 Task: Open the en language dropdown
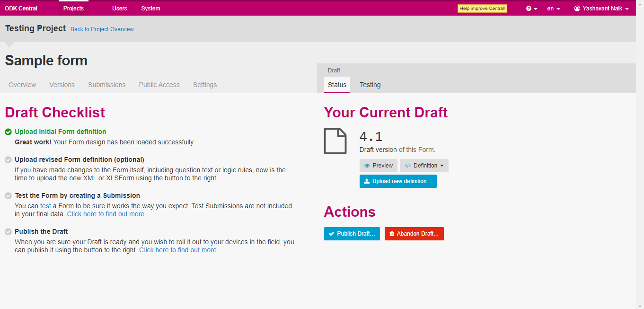coord(553,9)
